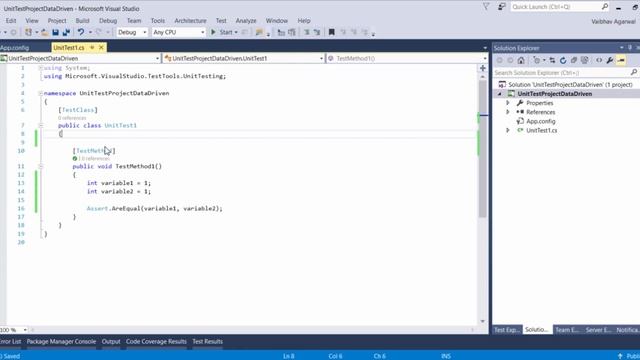The height and width of the screenshot is (360, 640).
Task: Pin the UnitTest1.cs tab
Action: pos(92,48)
